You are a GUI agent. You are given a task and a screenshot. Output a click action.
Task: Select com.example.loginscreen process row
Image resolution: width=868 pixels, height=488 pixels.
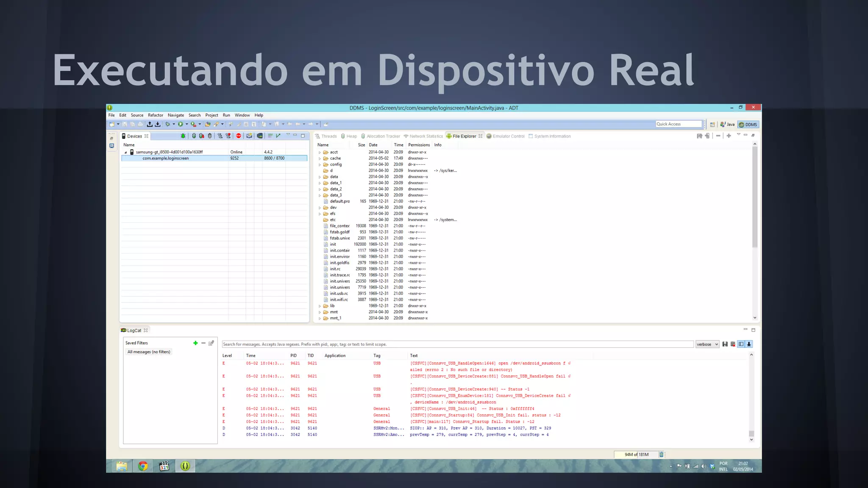coord(214,158)
